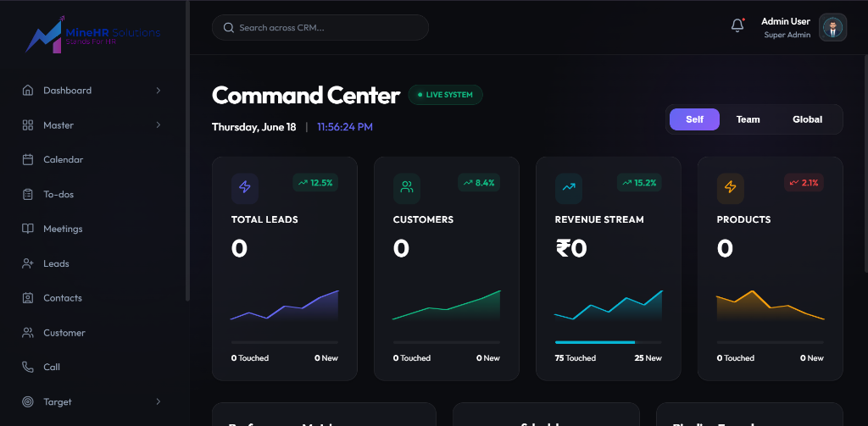Open Contacts in the sidebar
This screenshot has width=868, height=426.
63,297
